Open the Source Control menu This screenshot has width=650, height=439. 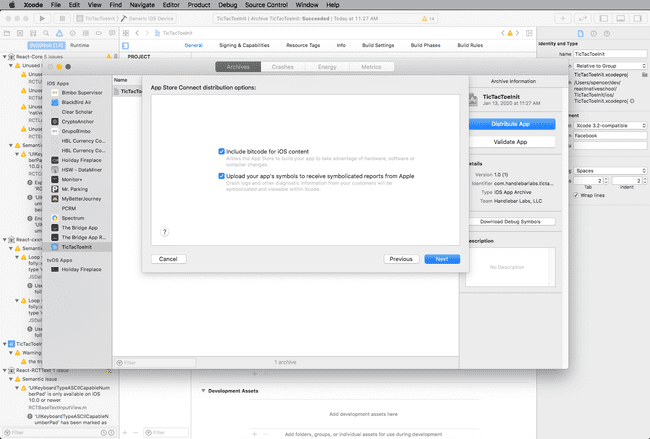click(x=266, y=5)
